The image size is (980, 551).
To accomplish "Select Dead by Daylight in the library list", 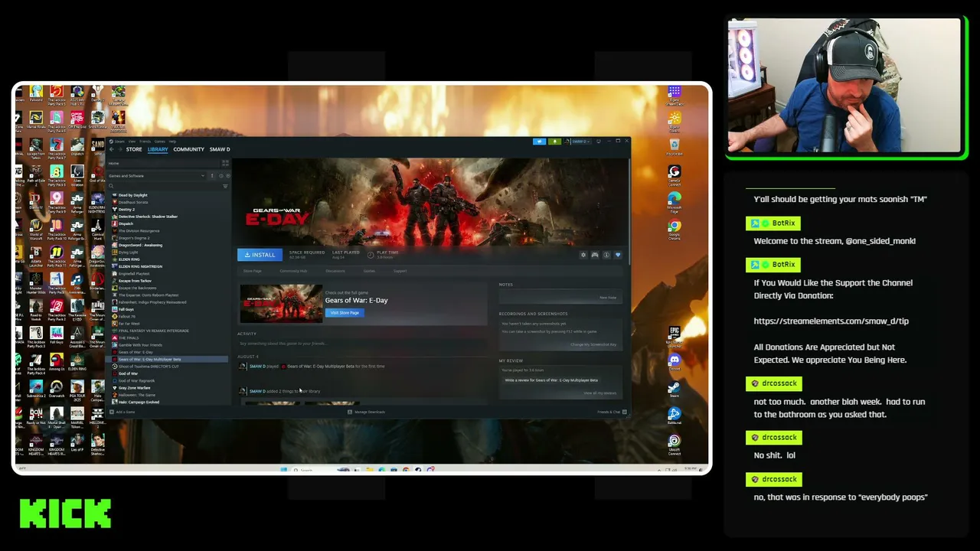I will point(132,195).
